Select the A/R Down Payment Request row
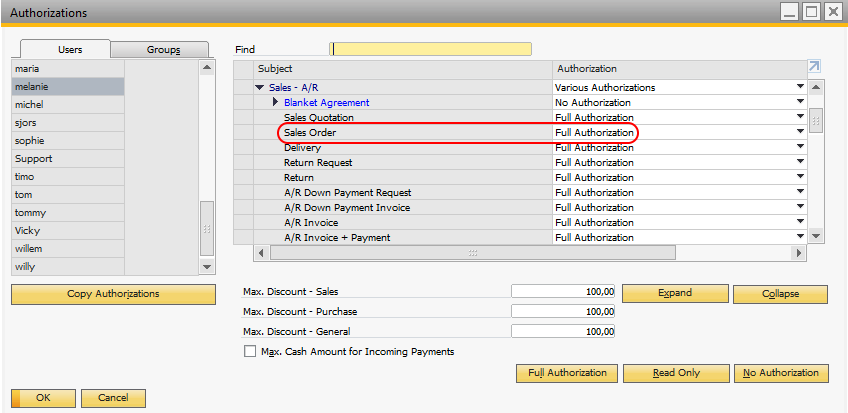This screenshot has height=413, width=848. point(403,192)
